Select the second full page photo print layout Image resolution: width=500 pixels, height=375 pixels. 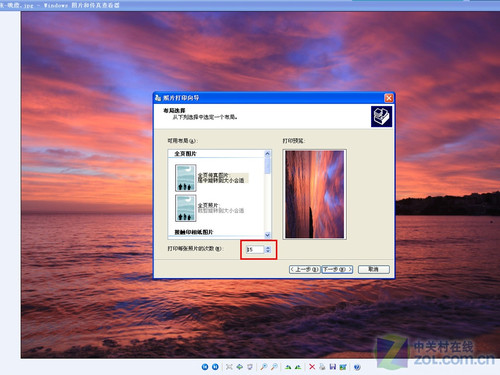pos(209,208)
